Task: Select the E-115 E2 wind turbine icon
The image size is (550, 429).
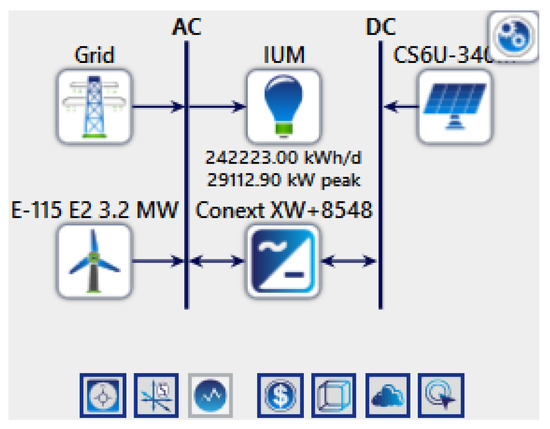Action: click(94, 261)
